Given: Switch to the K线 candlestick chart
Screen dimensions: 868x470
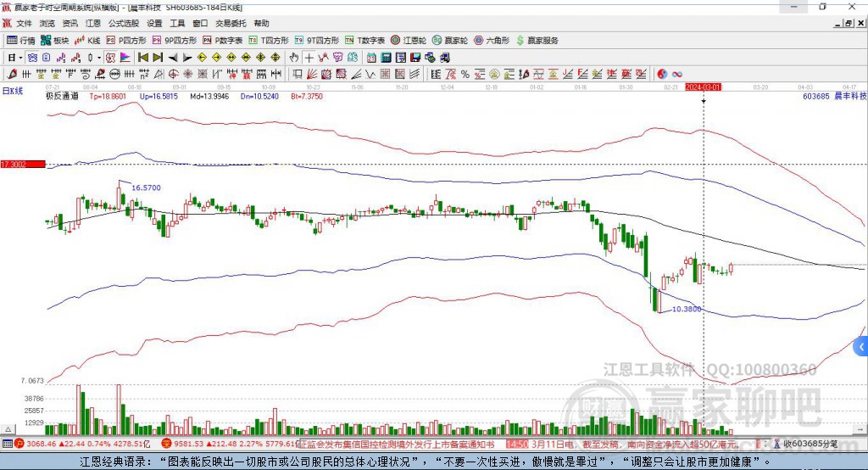Looking at the screenshot, I should 87,41.
